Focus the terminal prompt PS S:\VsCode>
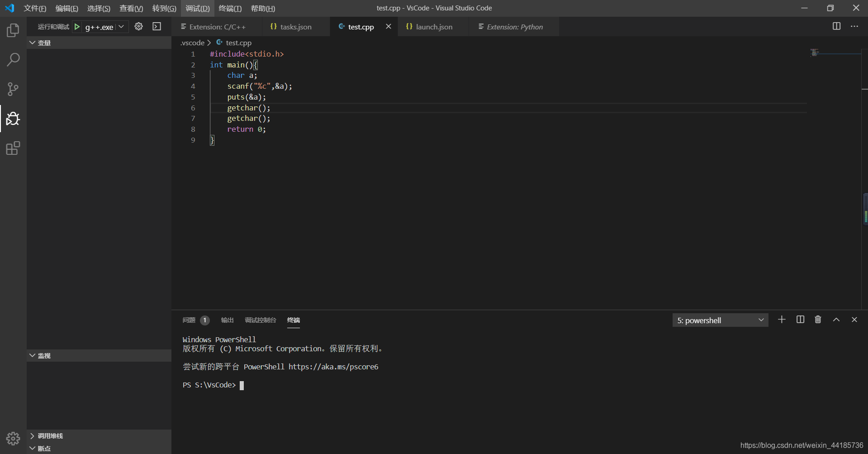 pyautogui.click(x=209, y=385)
